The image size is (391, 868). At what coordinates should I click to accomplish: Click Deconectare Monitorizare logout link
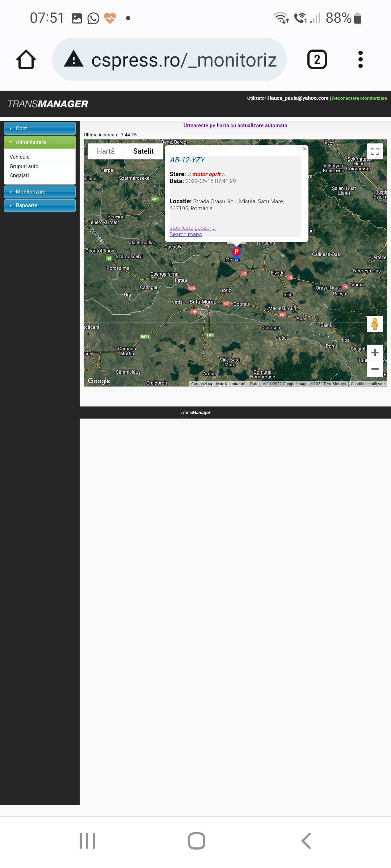click(359, 98)
